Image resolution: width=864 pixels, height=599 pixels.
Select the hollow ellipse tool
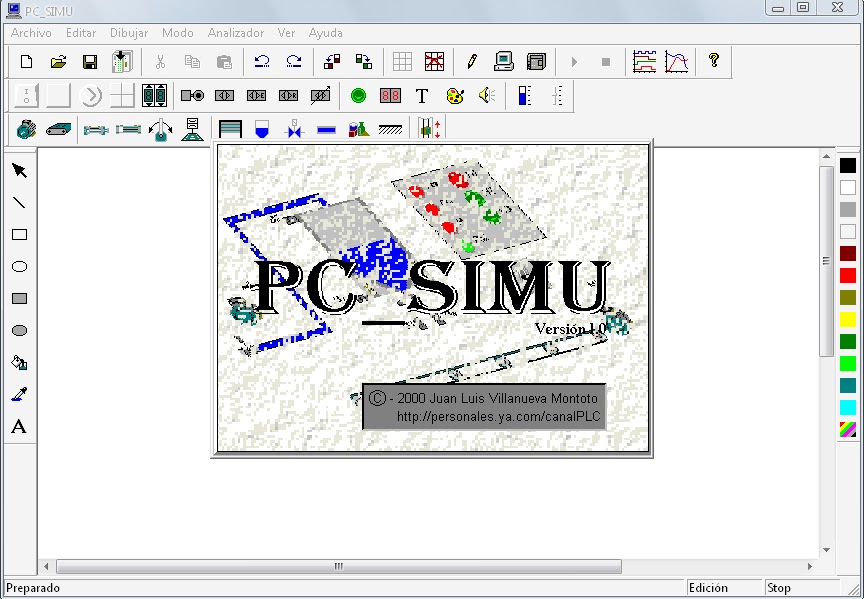point(19,267)
